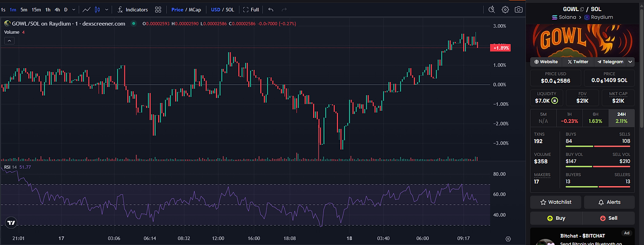Add GOWL to Watchlist
Screen dimensions: 644x245
coord(556,202)
